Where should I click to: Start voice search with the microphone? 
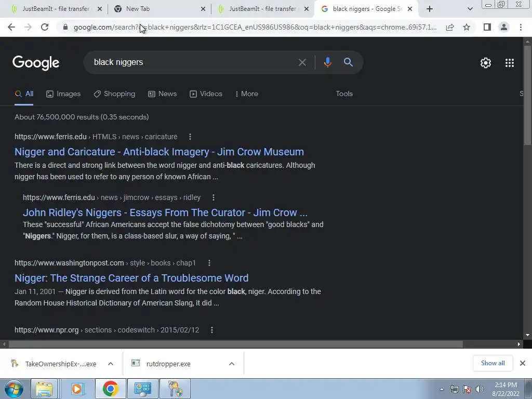[327, 62]
